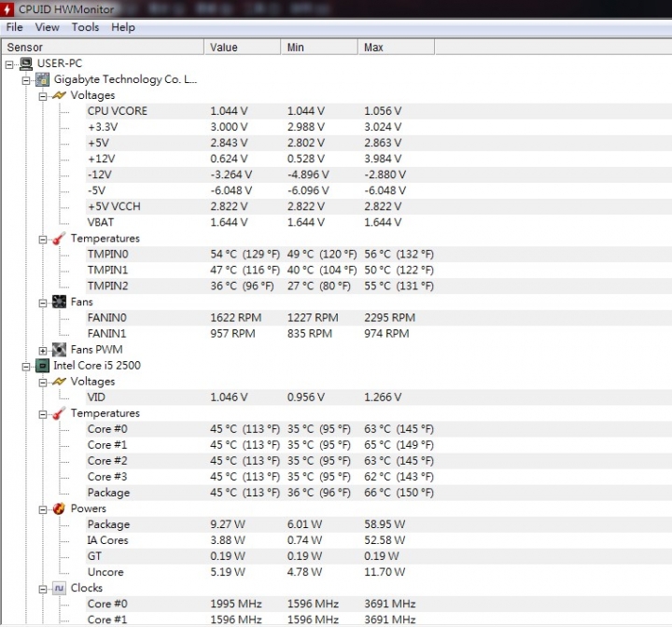The width and height of the screenshot is (672, 627).
Task: Select the FANIN1 fan row
Action: (x=378, y=333)
